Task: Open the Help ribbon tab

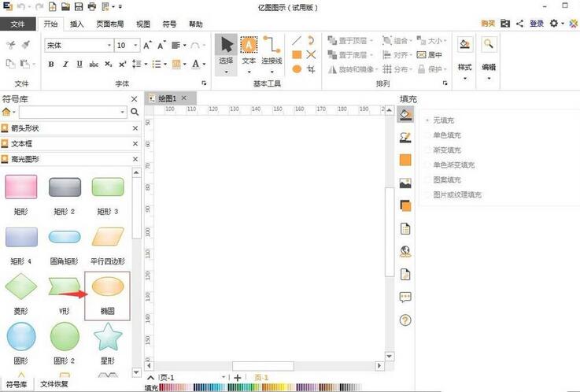Action: pos(196,24)
